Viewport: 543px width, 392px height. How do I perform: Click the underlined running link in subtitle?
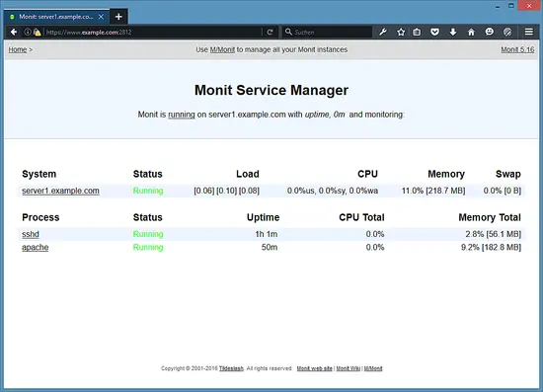point(182,115)
